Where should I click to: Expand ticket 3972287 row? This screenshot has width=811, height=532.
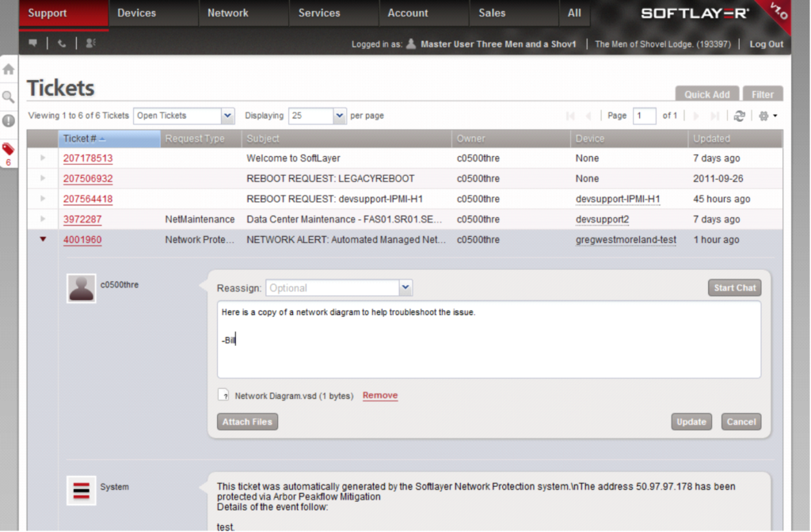(x=43, y=218)
